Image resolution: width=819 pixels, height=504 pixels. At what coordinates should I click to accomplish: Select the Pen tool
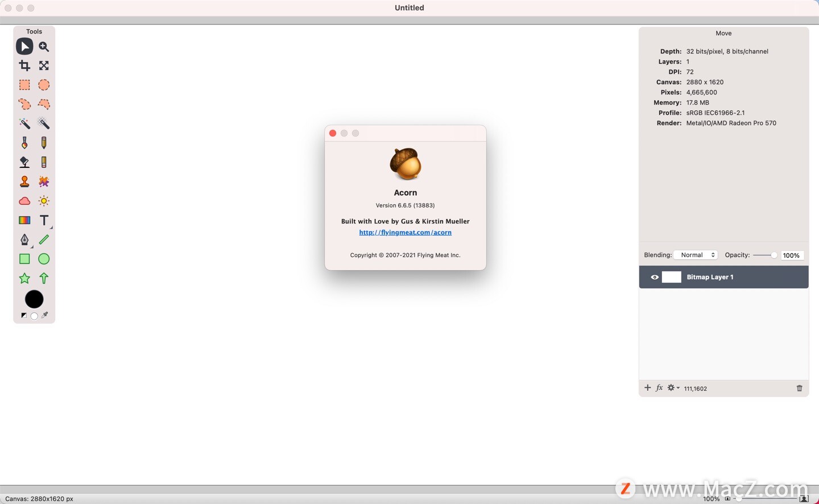[24, 239]
